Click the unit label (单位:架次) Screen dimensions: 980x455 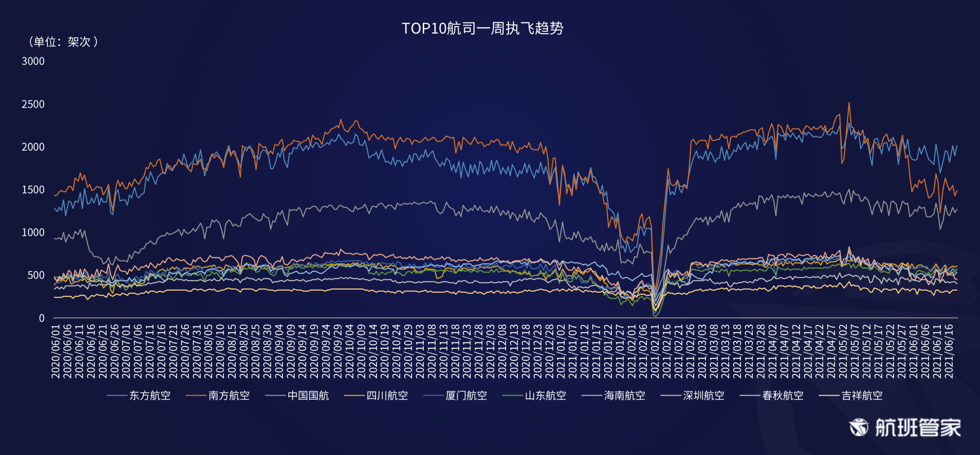[63, 41]
